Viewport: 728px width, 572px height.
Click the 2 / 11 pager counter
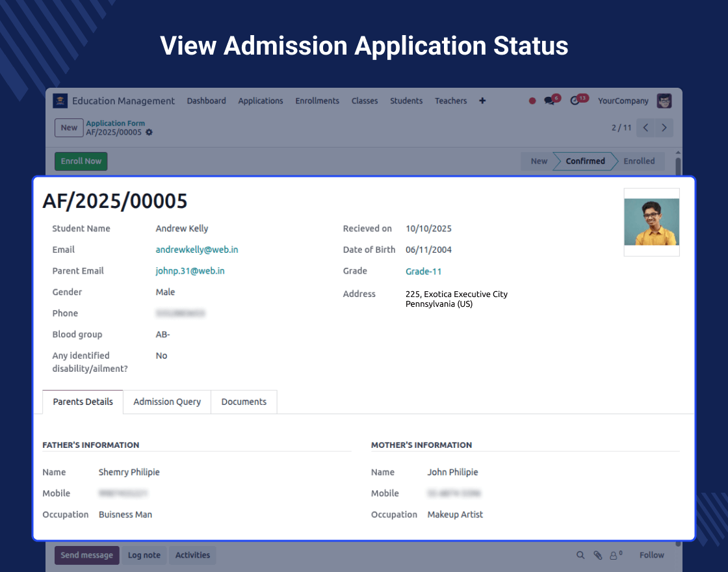[621, 127]
